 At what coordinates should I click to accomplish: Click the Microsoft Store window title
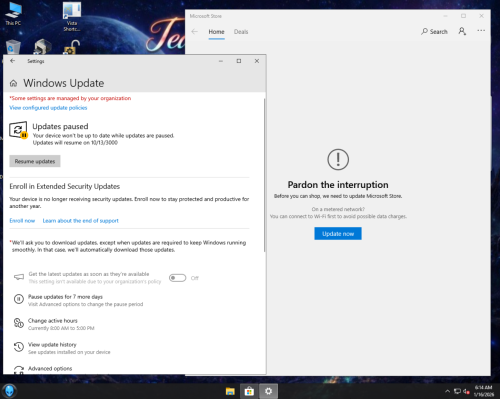(x=206, y=16)
